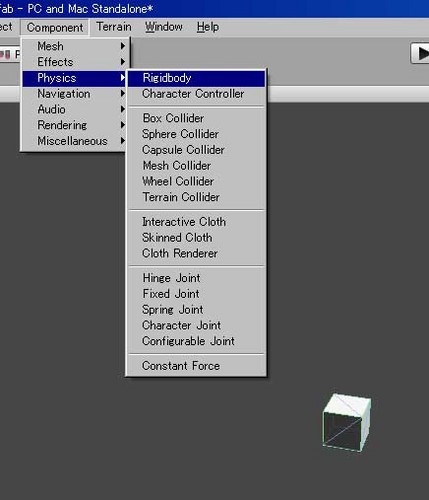Select Capsule Collider entry

pyautogui.click(x=196, y=150)
